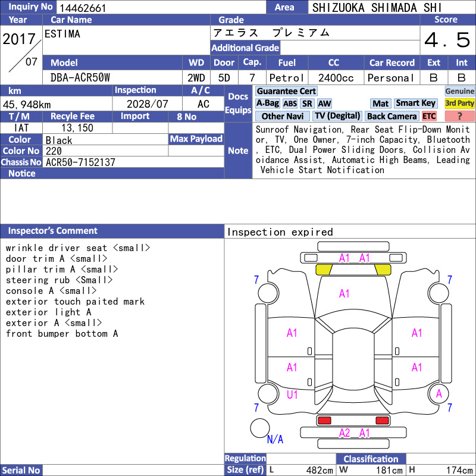Select the Smart Key badge
The width and height of the screenshot is (476, 476).
click(415, 104)
